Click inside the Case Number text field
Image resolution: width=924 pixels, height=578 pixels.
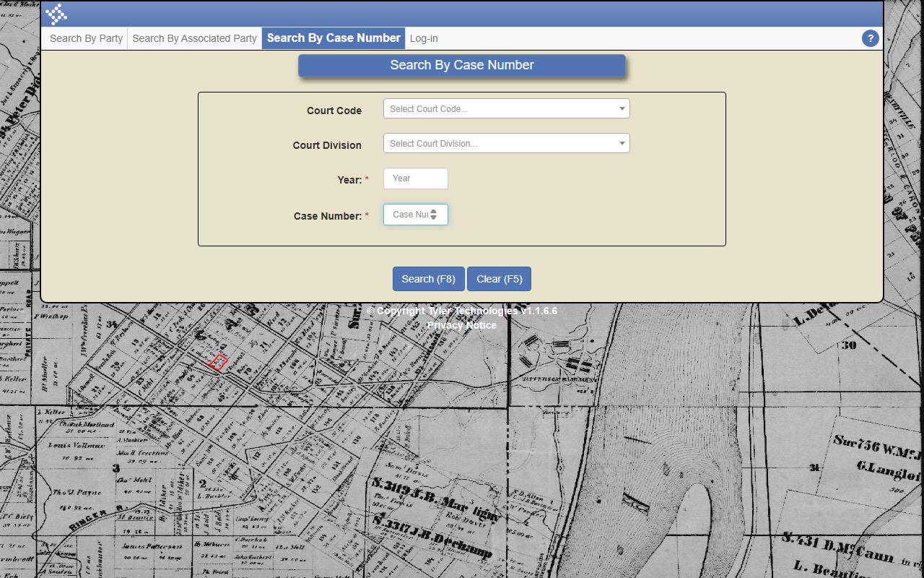pos(408,215)
